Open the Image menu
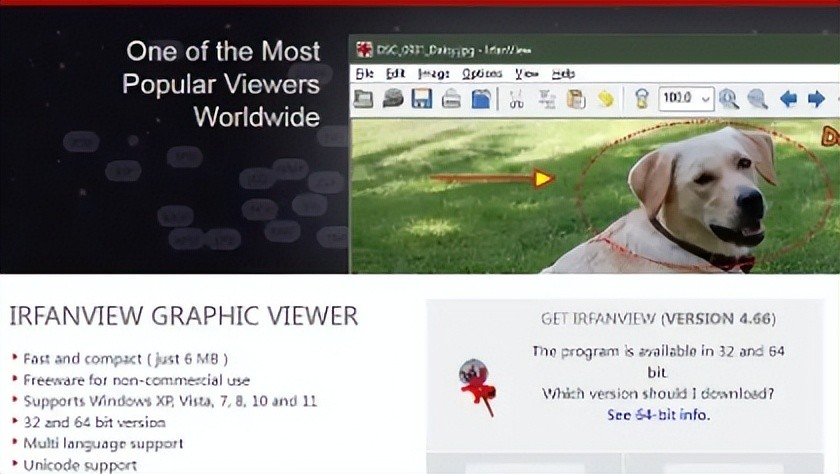Image resolution: width=840 pixels, height=474 pixels. [x=433, y=73]
